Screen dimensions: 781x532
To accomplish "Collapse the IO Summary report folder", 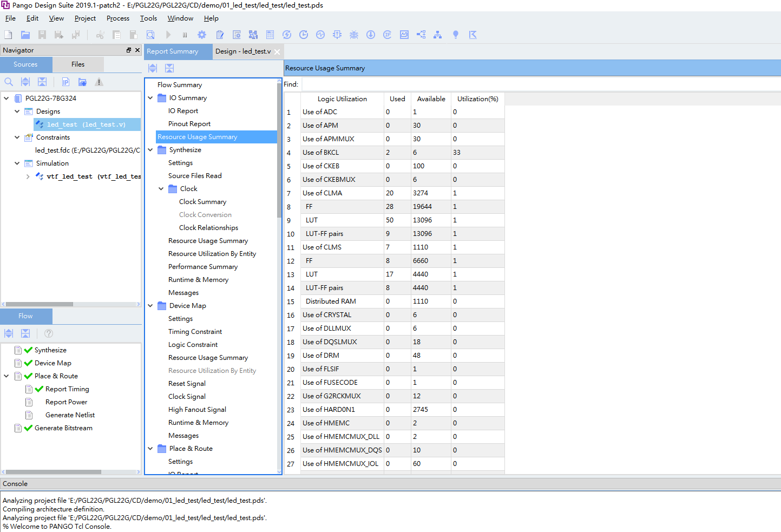I will (150, 98).
